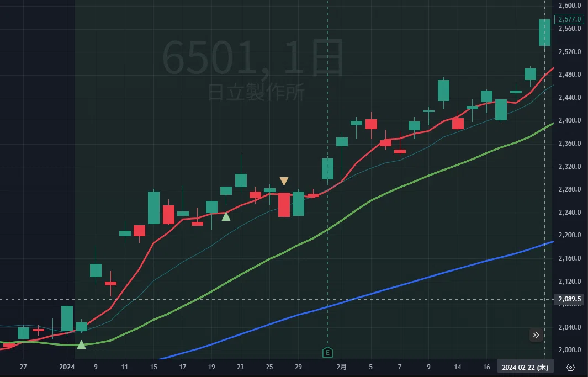Image resolution: width=588 pixels, height=377 pixels.
Task: Click the scroll-to-latest-bar double arrow button
Action: (536, 335)
